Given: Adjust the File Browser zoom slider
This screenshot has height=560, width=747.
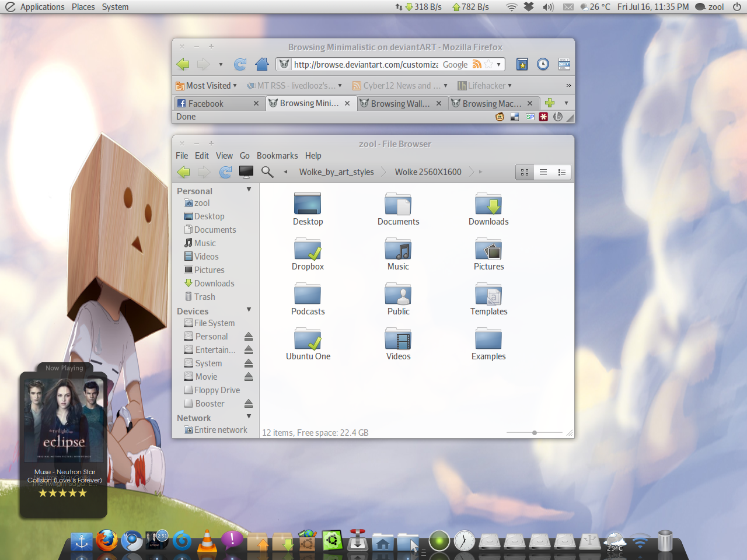Looking at the screenshot, I should [535, 433].
